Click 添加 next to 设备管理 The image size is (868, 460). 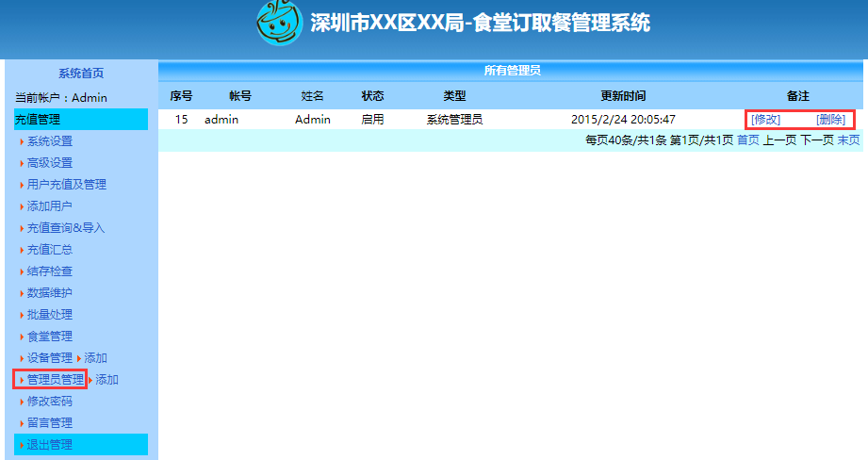(96, 358)
